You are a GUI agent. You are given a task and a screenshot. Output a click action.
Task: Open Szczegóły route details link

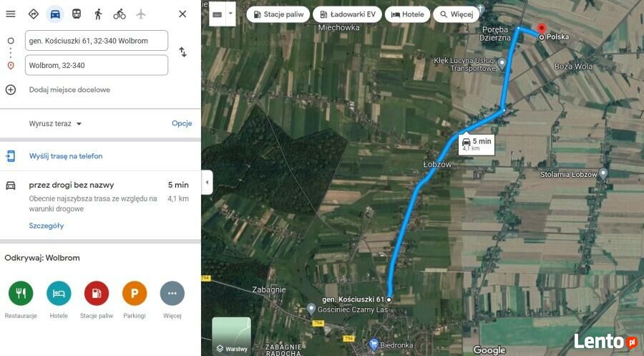(47, 226)
